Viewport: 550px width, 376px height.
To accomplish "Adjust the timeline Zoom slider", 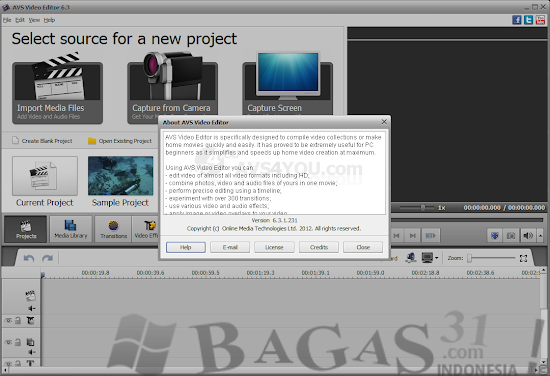I will tap(491, 258).
